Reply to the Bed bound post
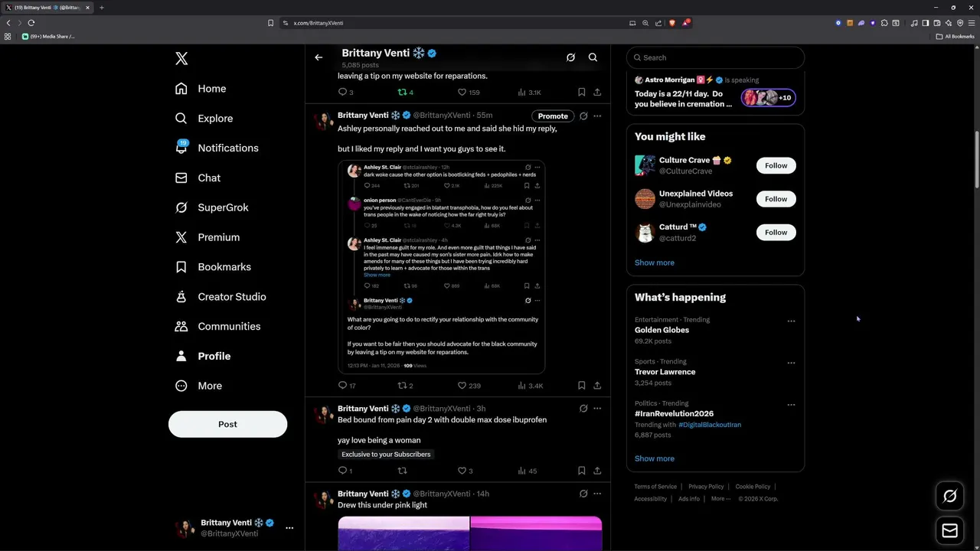Viewport: 980px width, 551px height. coord(345,471)
